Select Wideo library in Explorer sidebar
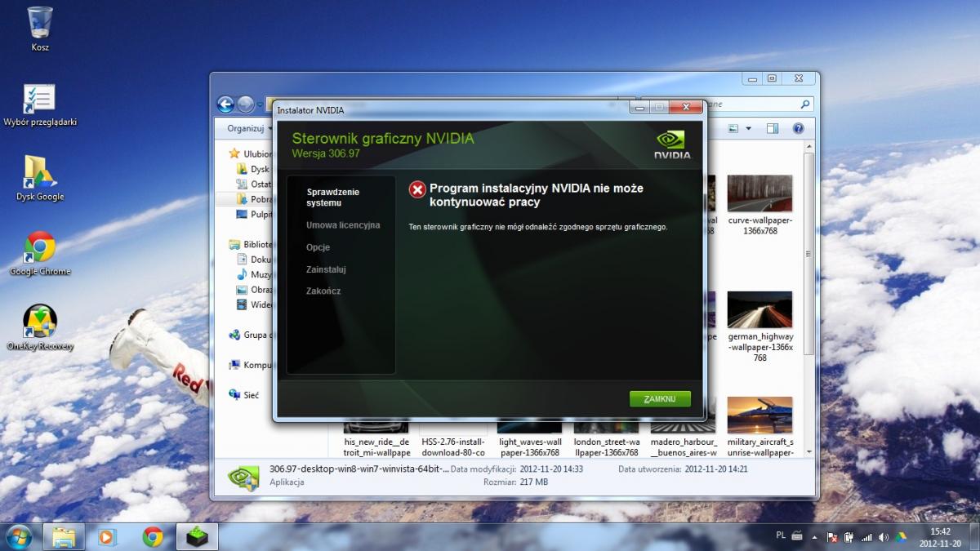The height and width of the screenshot is (551, 980). (253, 304)
